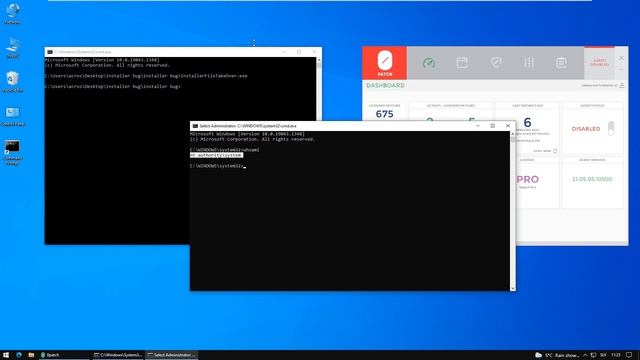
Task: Click the user account icon in 0patch
Action: coord(622,85)
